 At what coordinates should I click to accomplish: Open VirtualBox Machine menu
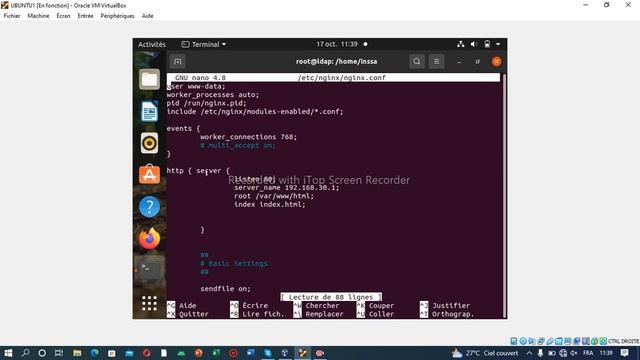tap(38, 16)
